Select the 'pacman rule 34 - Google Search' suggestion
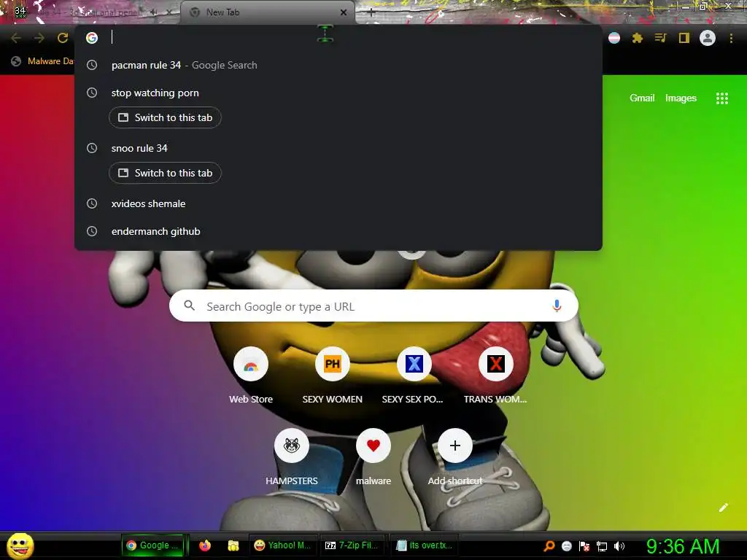Image resolution: width=747 pixels, height=560 pixels. click(x=338, y=65)
